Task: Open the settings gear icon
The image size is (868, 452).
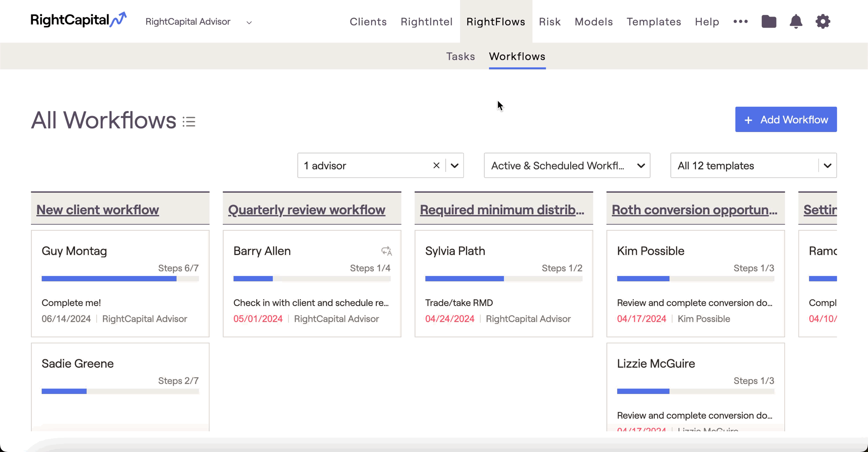Action: (x=822, y=21)
